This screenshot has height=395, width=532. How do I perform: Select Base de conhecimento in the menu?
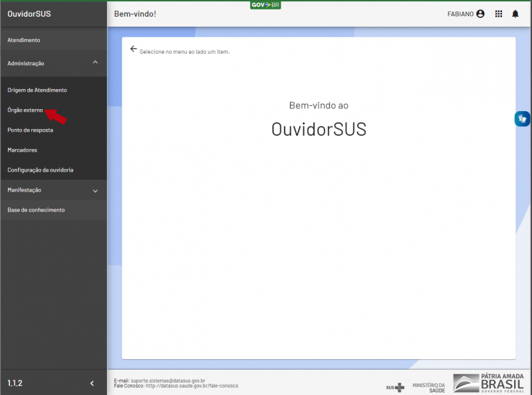pos(37,209)
